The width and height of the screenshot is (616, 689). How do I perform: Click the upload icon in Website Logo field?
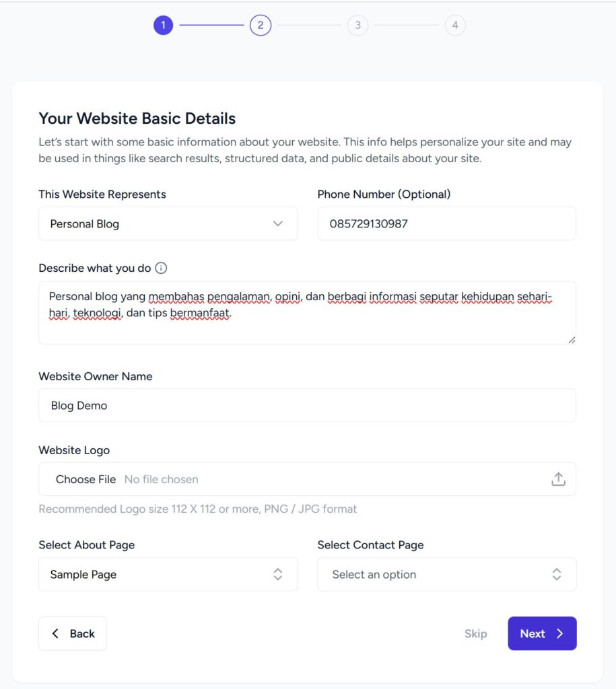pyautogui.click(x=558, y=478)
